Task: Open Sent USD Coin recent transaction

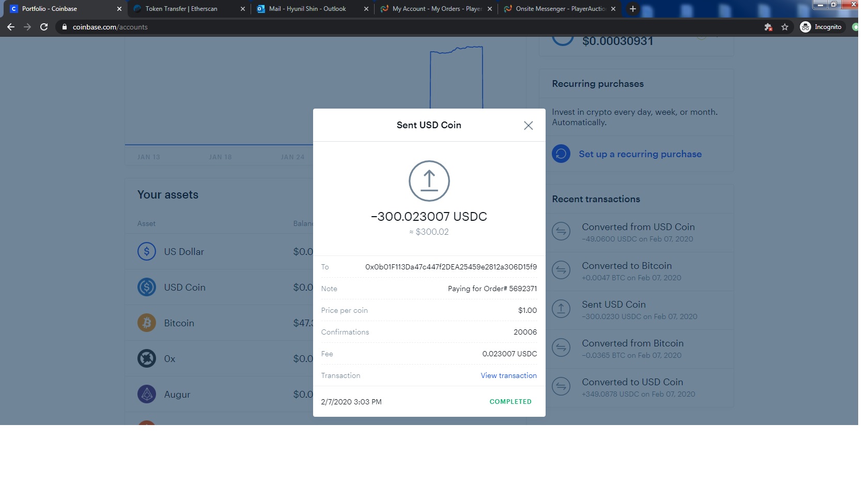Action: click(x=637, y=310)
